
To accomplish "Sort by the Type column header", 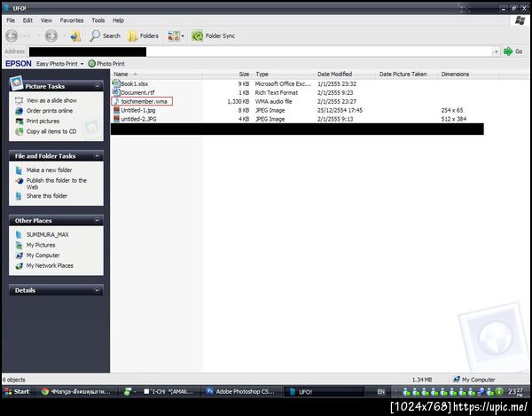I will click(x=282, y=74).
